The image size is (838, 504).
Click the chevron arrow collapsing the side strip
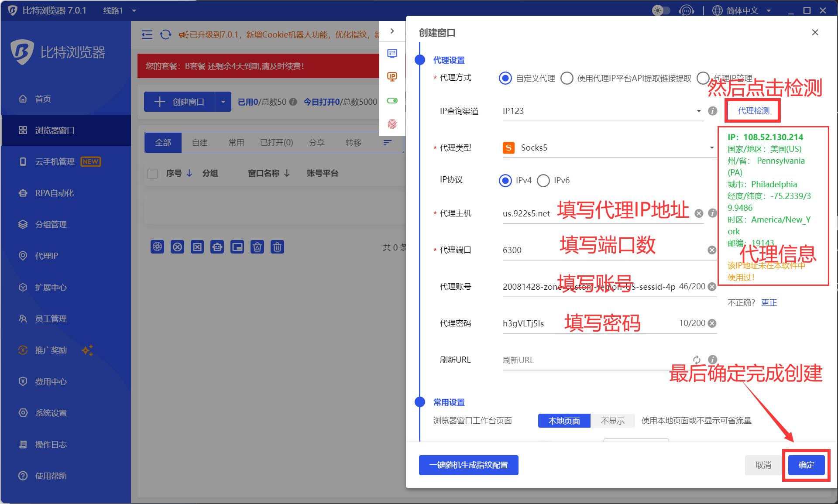(x=392, y=31)
